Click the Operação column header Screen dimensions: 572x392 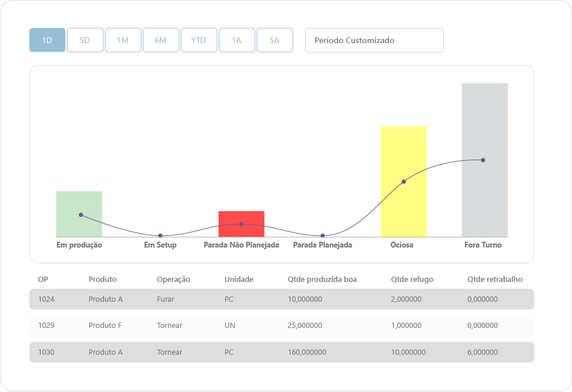pyautogui.click(x=174, y=280)
